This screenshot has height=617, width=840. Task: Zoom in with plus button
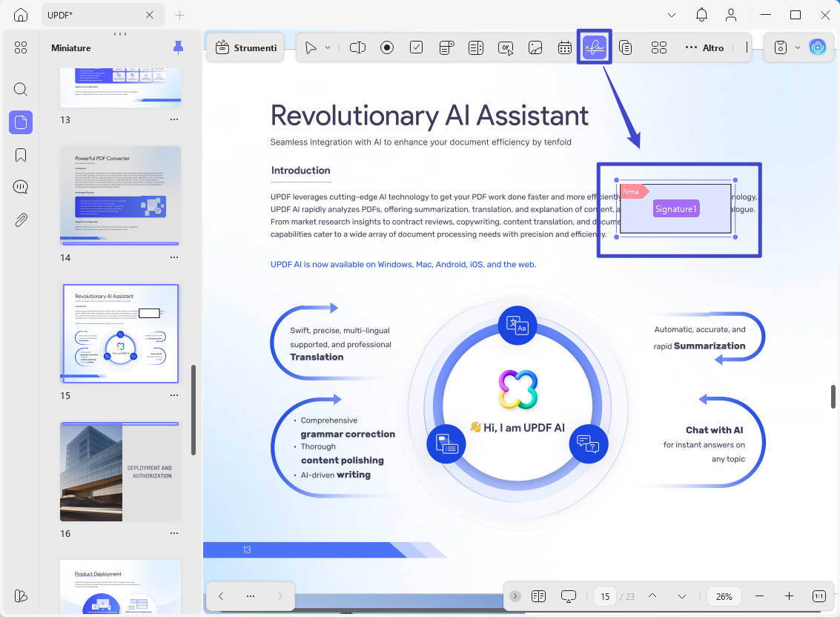pyautogui.click(x=789, y=596)
